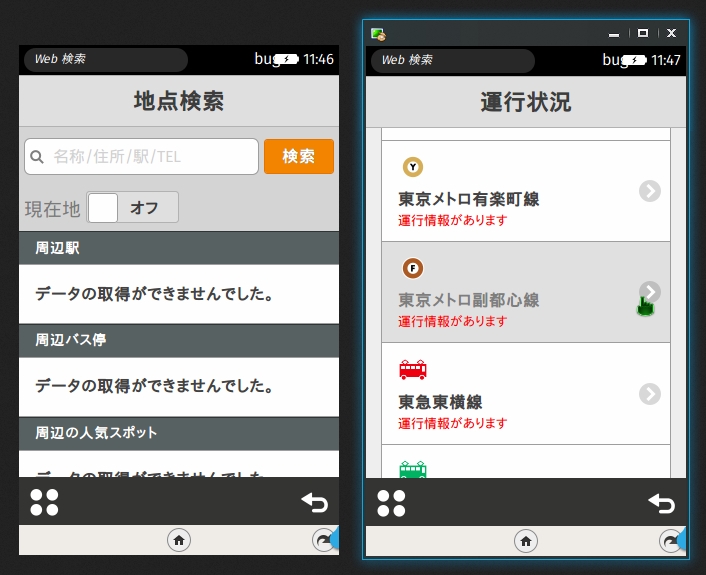
Task: Open the four-dot menu in 運行状況 window
Action: (391, 503)
